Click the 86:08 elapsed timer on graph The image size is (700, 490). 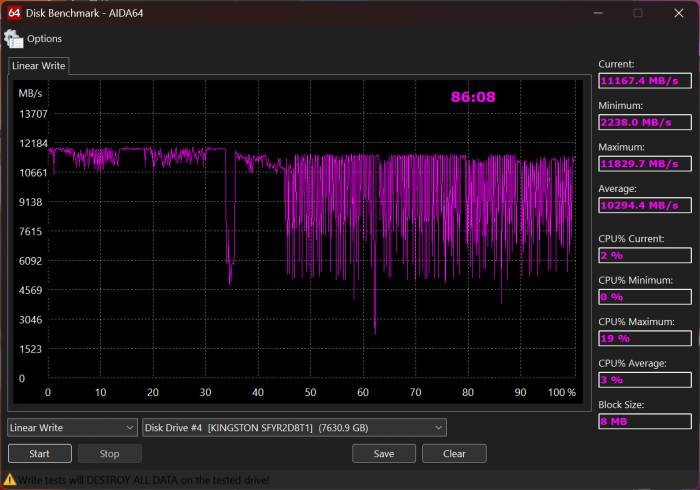(473, 98)
